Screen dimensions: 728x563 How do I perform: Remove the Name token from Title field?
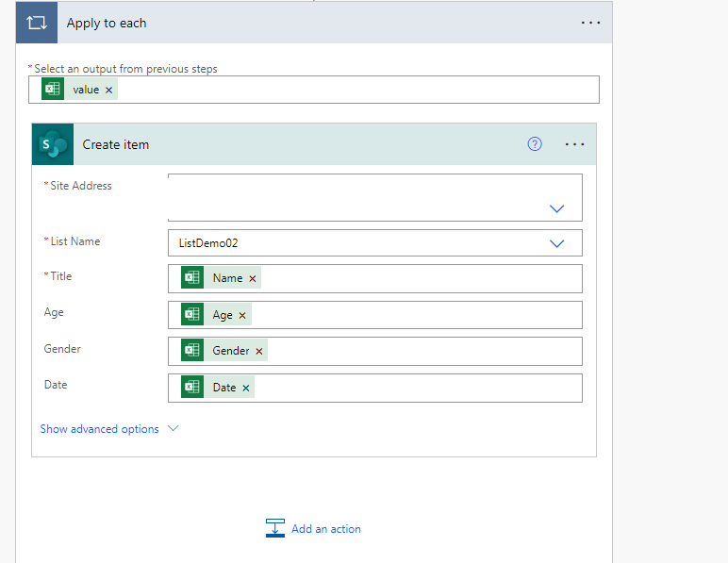click(x=253, y=278)
